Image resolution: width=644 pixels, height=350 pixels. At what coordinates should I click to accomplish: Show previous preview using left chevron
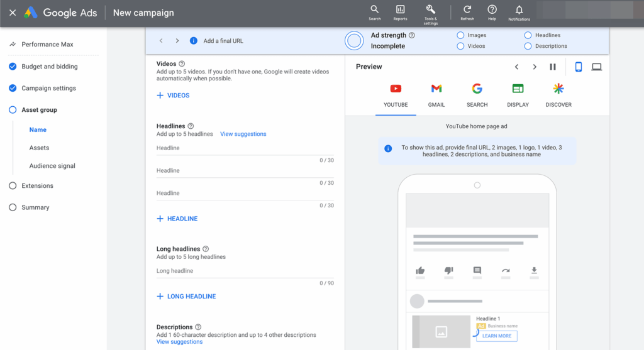516,67
